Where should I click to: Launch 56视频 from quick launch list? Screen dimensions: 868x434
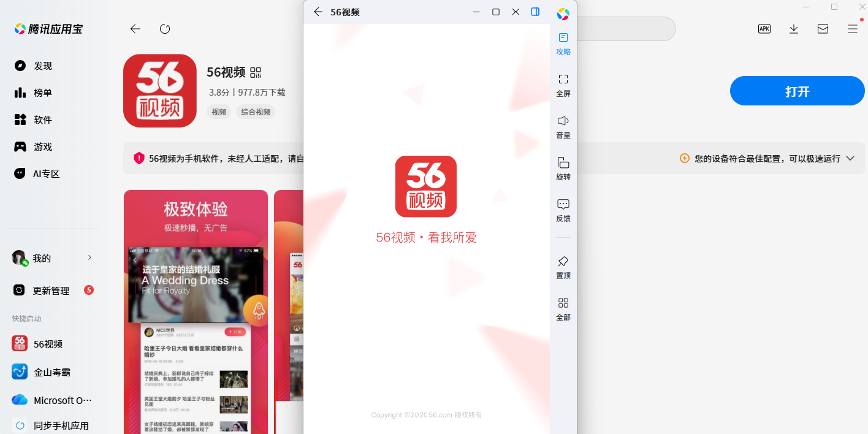pyautogui.click(x=38, y=344)
